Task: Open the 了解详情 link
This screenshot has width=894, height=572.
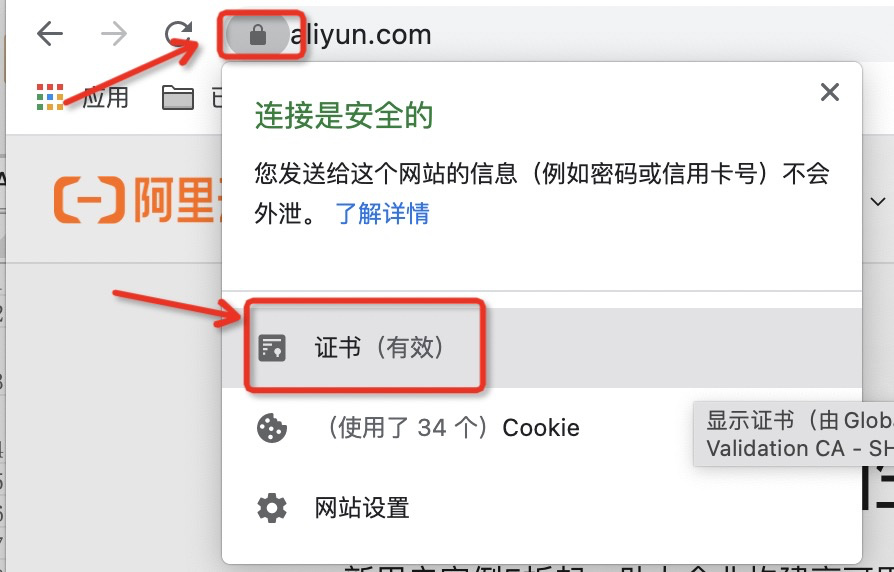Action: pos(382,213)
